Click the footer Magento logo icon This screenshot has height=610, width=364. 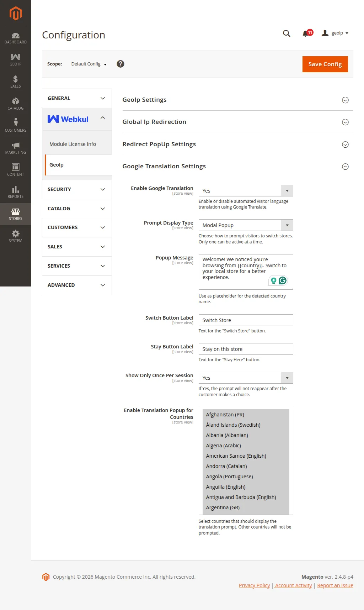click(x=45, y=577)
